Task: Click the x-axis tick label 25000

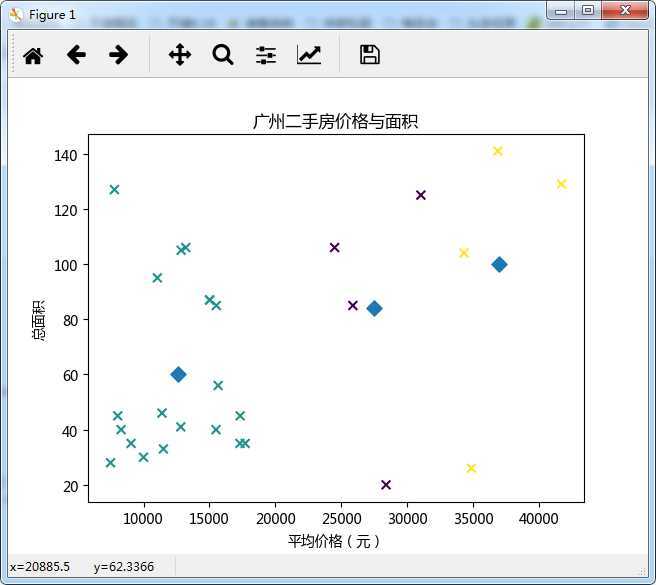Action: coord(341,519)
